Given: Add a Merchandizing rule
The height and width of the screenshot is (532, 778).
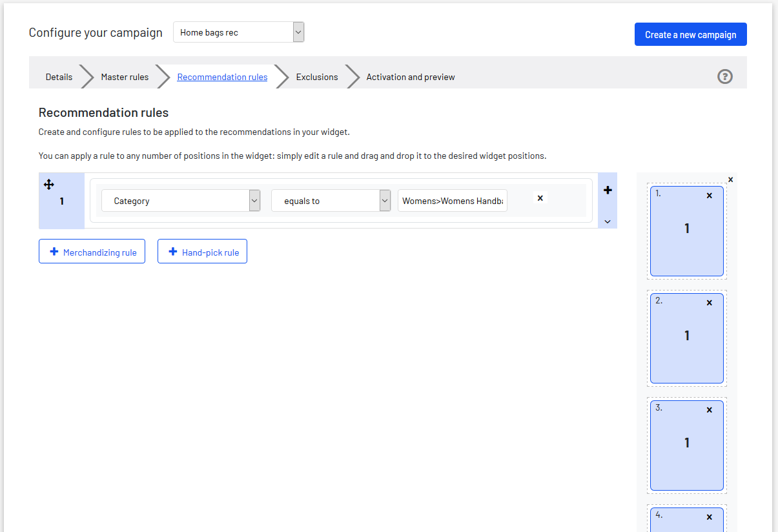Looking at the screenshot, I should [x=92, y=252].
